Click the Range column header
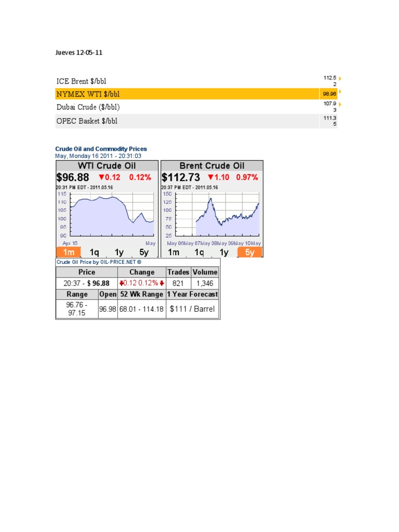Image resolution: width=399 pixels, height=532 pixels. 77,294
